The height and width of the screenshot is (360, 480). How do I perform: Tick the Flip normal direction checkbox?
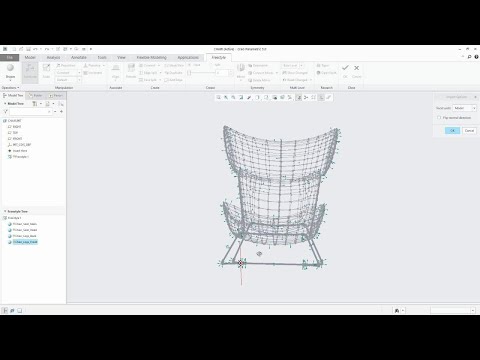(439, 118)
